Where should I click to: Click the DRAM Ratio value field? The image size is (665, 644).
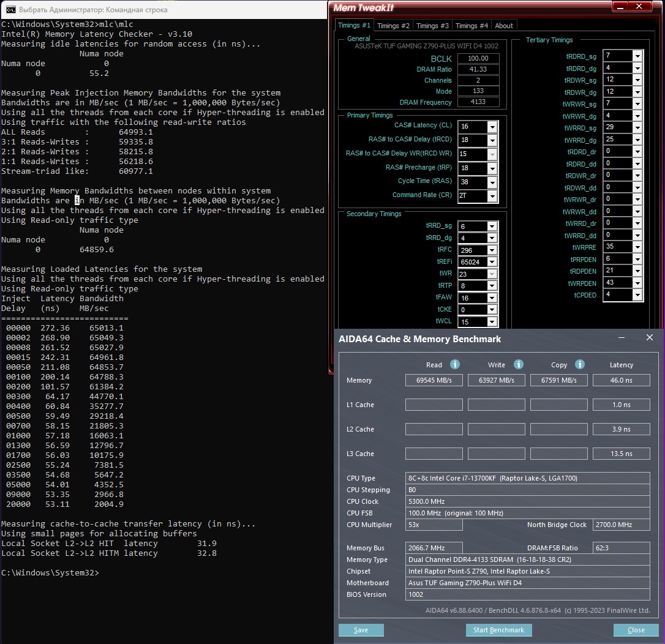pos(478,70)
